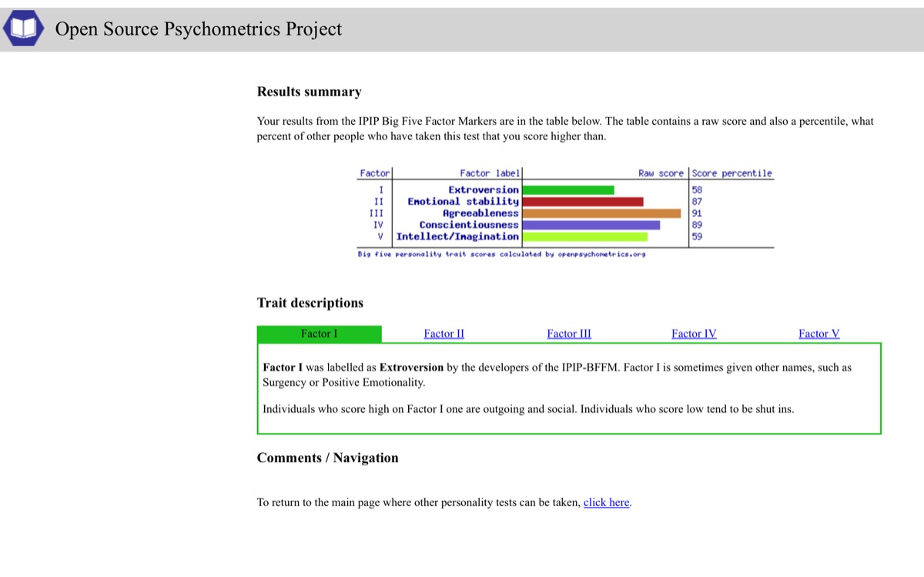The width and height of the screenshot is (924, 577).
Task: Click the Extroversion factor label in table
Action: pyautogui.click(x=484, y=190)
